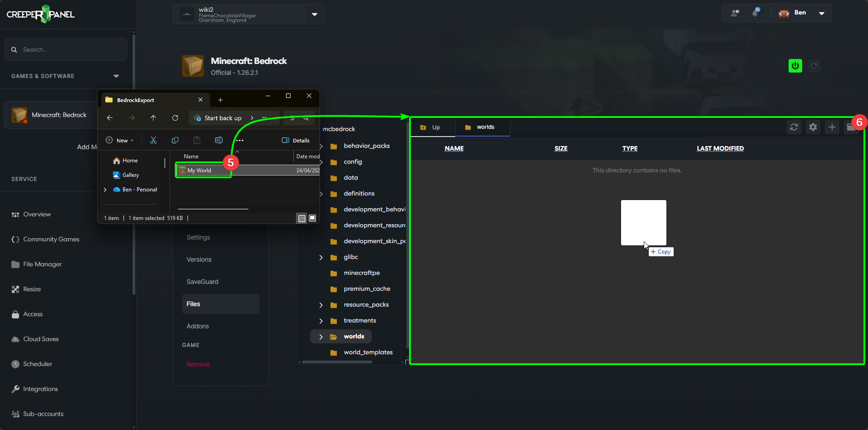
Task: Expand the treatments folder
Action: (x=321, y=321)
